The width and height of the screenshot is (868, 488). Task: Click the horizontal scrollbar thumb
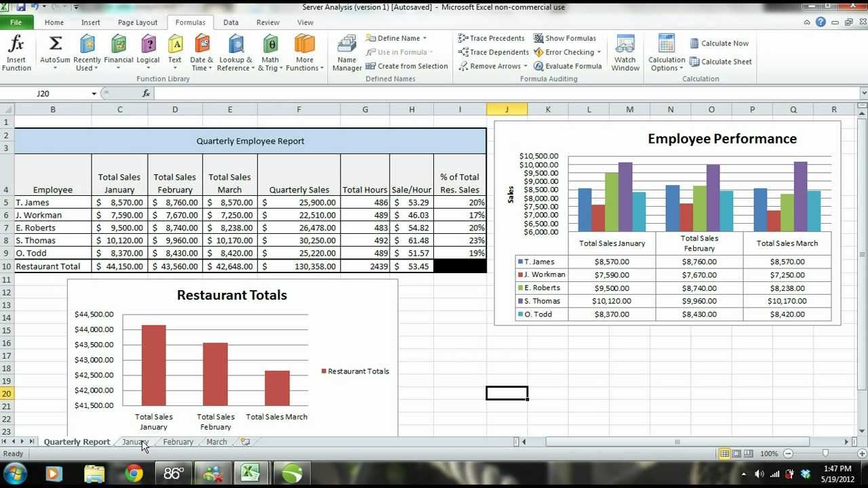click(x=677, y=442)
